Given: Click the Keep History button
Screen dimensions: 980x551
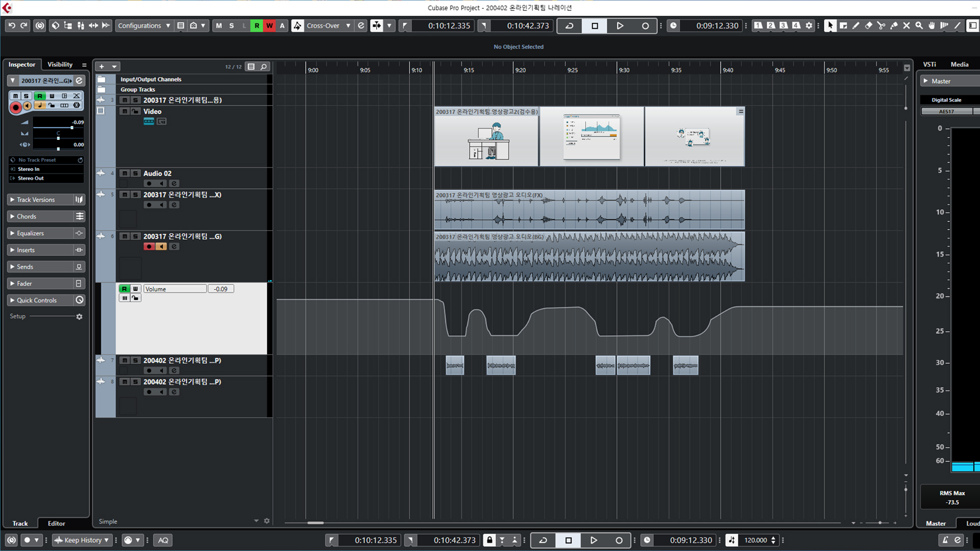Looking at the screenshot, I should tap(82, 540).
